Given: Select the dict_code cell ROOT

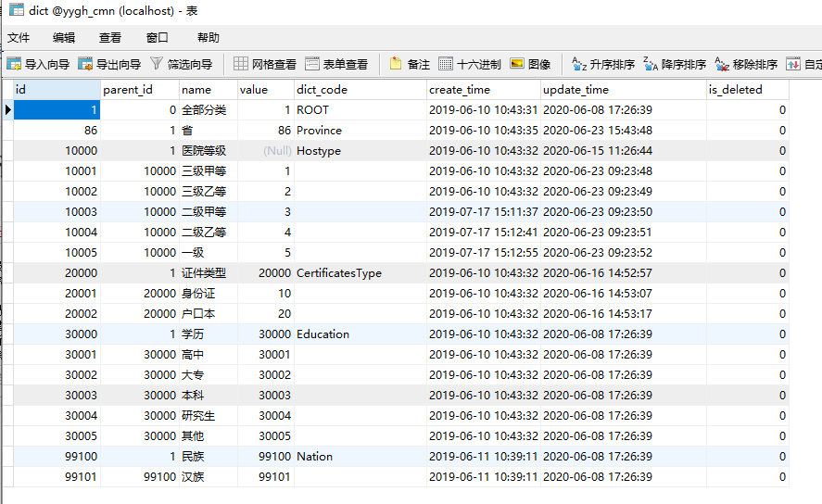Looking at the screenshot, I should click(x=360, y=110).
